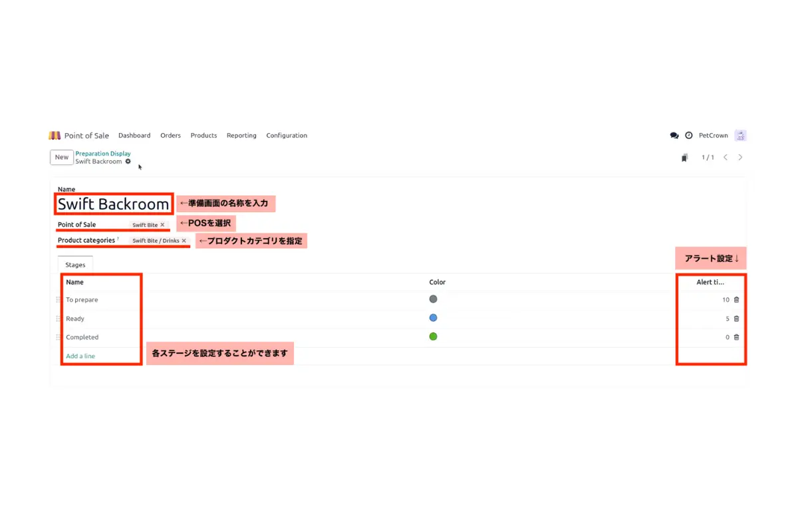Open the chat messages icon
This screenshot has width=798, height=532.
pyautogui.click(x=674, y=136)
